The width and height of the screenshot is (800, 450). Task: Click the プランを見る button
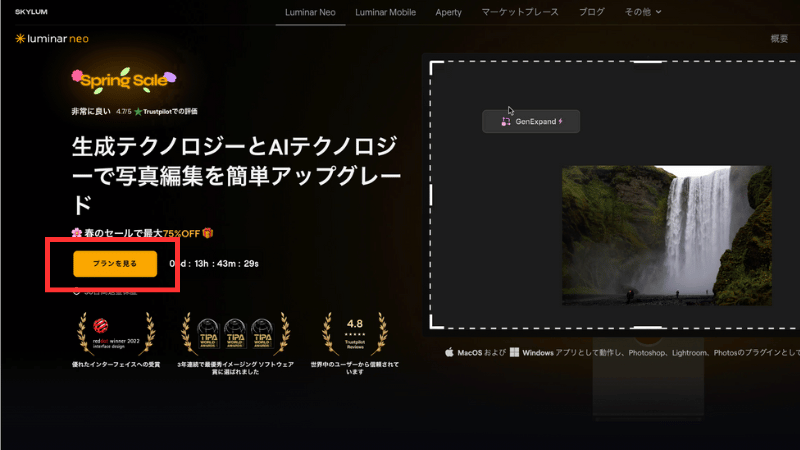click(115, 264)
